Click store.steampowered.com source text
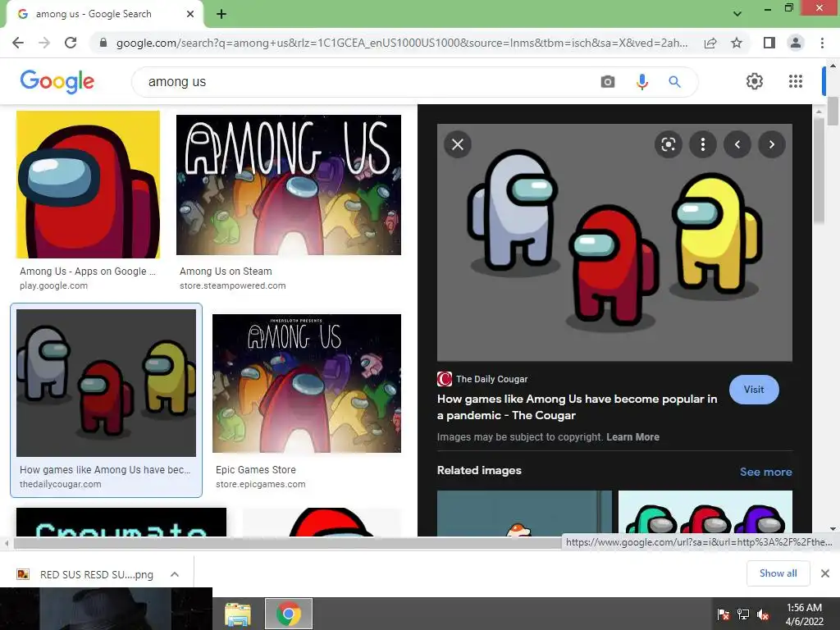This screenshot has width=840, height=630. click(x=232, y=285)
